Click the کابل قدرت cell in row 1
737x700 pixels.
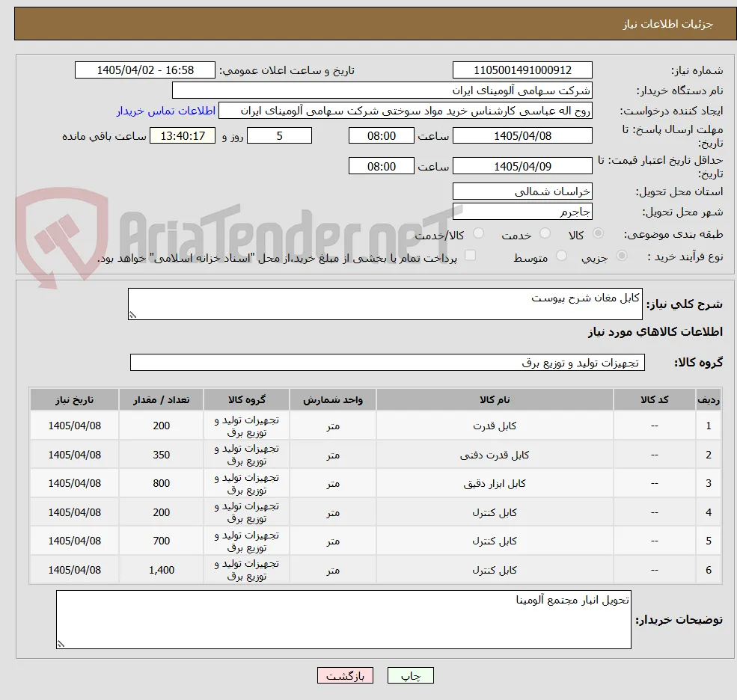click(x=495, y=426)
